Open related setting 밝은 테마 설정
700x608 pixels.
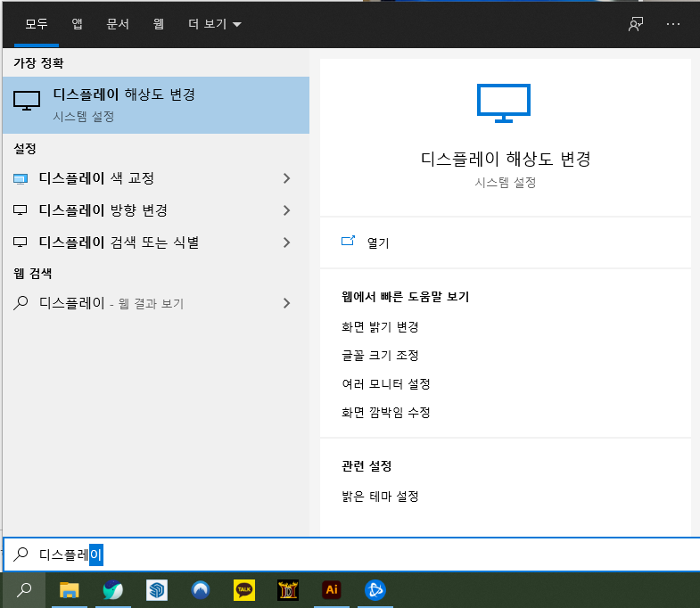tap(380, 497)
